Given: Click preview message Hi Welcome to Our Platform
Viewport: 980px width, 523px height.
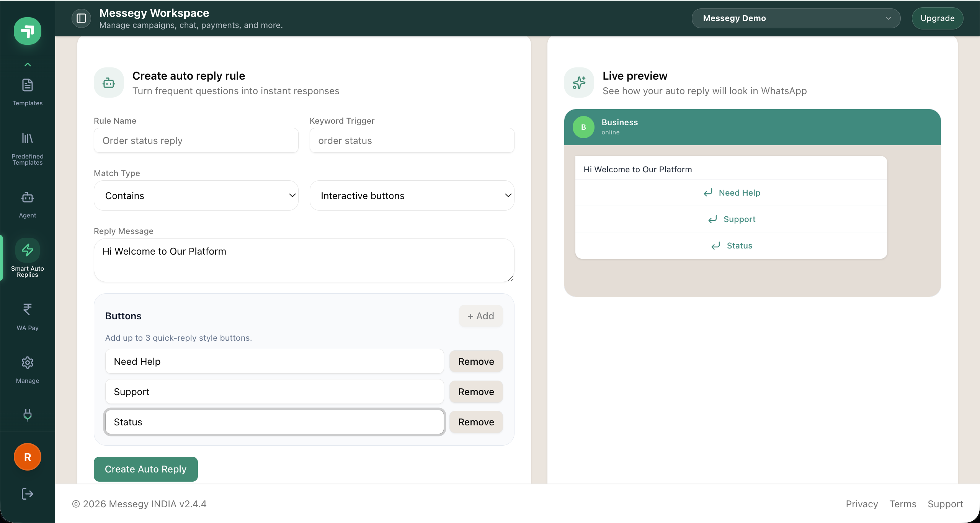Looking at the screenshot, I should tap(638, 169).
